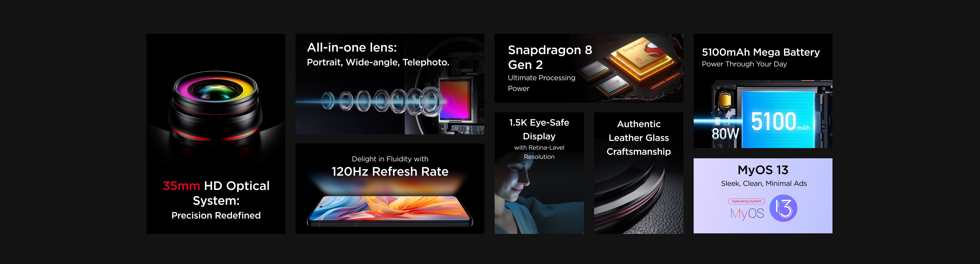Viewport: 980px width, 264px height.
Task: Click the 5100mAh Mega Battery heading
Action: (x=761, y=52)
